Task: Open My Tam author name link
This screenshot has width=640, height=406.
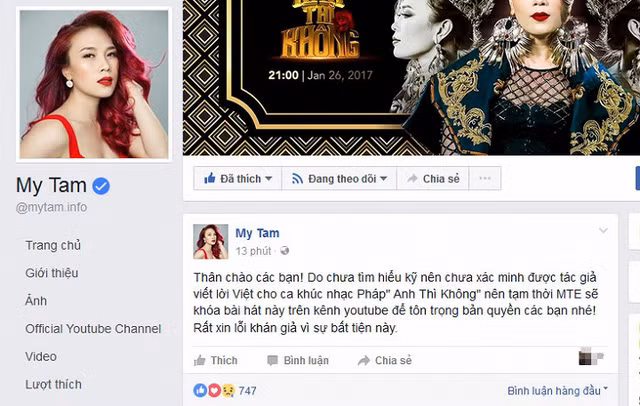Action: [257, 233]
